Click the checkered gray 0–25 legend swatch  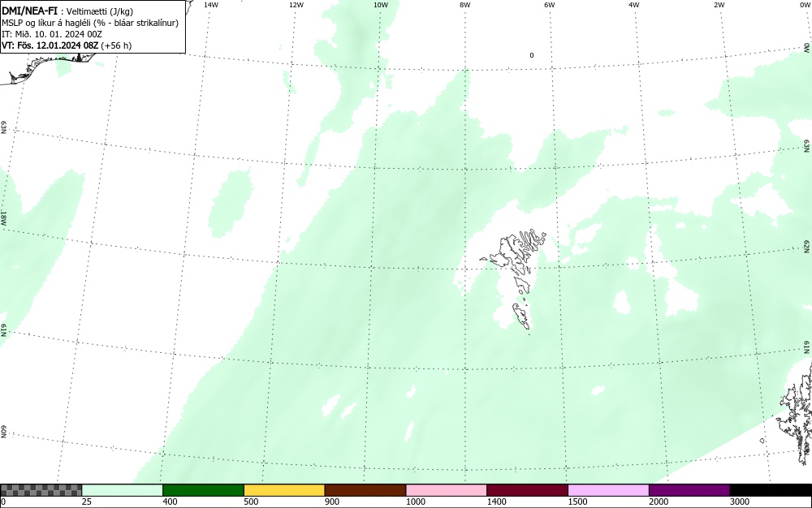tap(41, 490)
